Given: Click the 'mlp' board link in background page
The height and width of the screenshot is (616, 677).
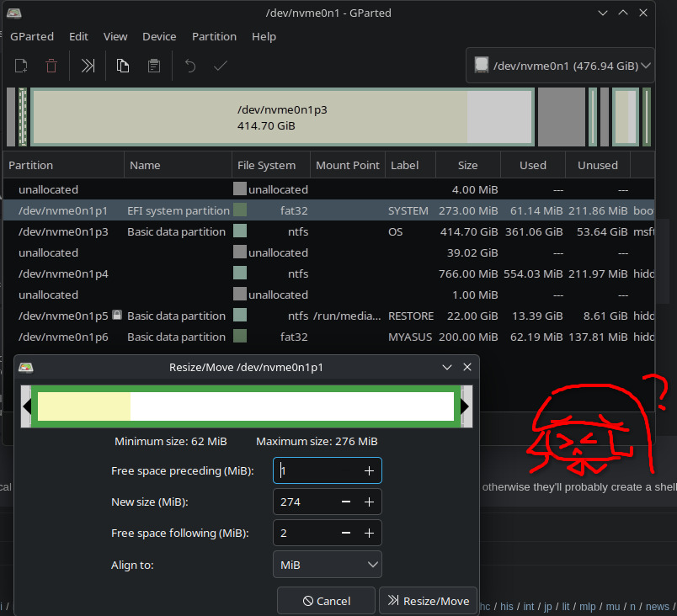Looking at the screenshot, I should pyautogui.click(x=587, y=606).
